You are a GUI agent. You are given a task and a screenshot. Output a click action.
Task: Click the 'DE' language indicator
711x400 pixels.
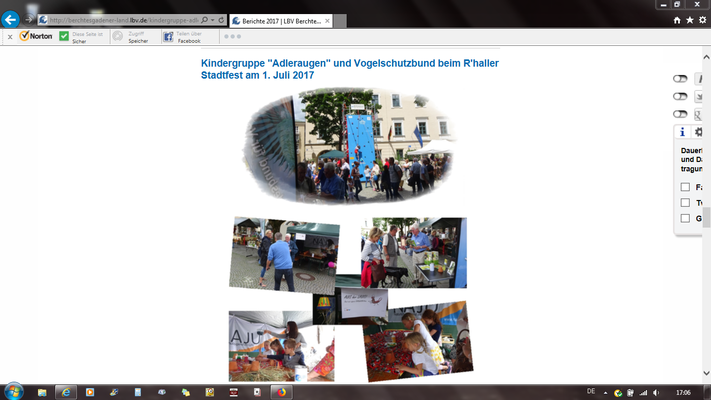tap(591, 391)
